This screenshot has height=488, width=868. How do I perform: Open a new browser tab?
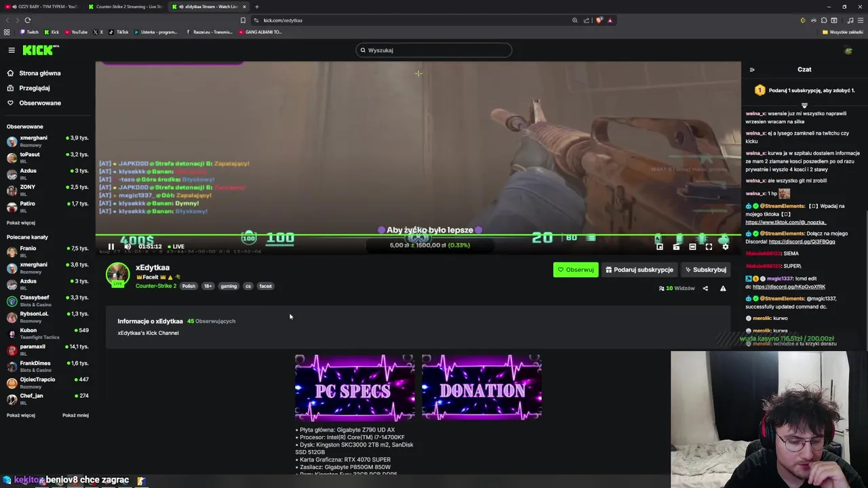tap(257, 7)
